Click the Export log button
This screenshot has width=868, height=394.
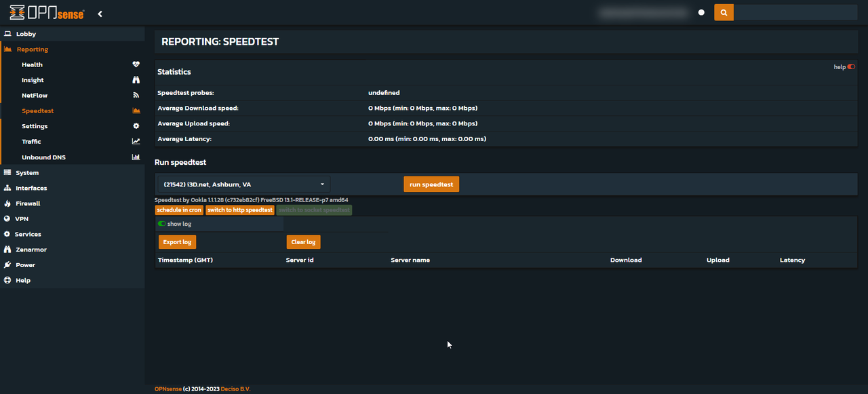point(177,242)
